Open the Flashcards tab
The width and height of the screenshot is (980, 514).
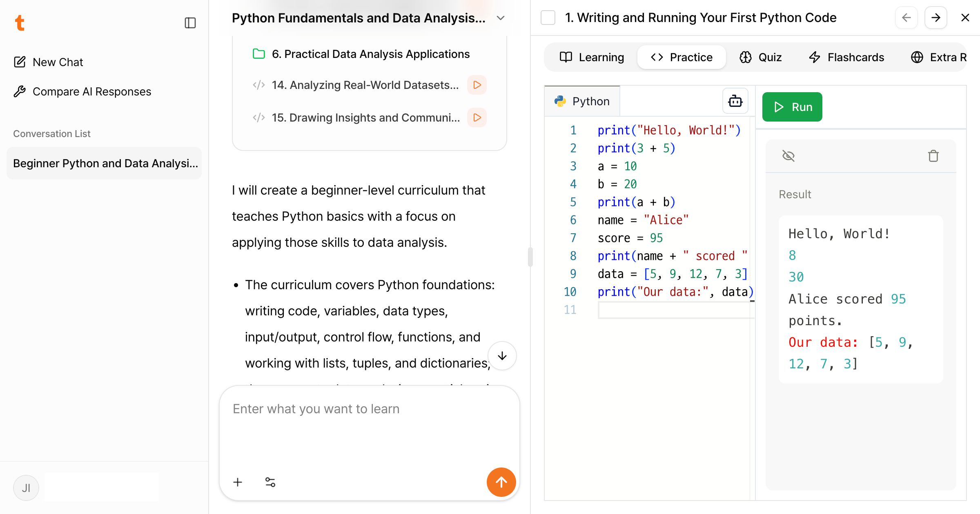pos(846,57)
